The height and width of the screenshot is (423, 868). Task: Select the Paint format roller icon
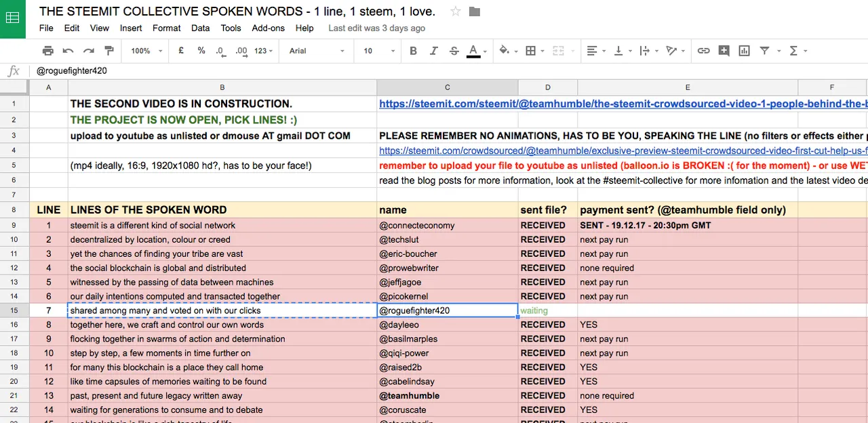pyautogui.click(x=109, y=51)
